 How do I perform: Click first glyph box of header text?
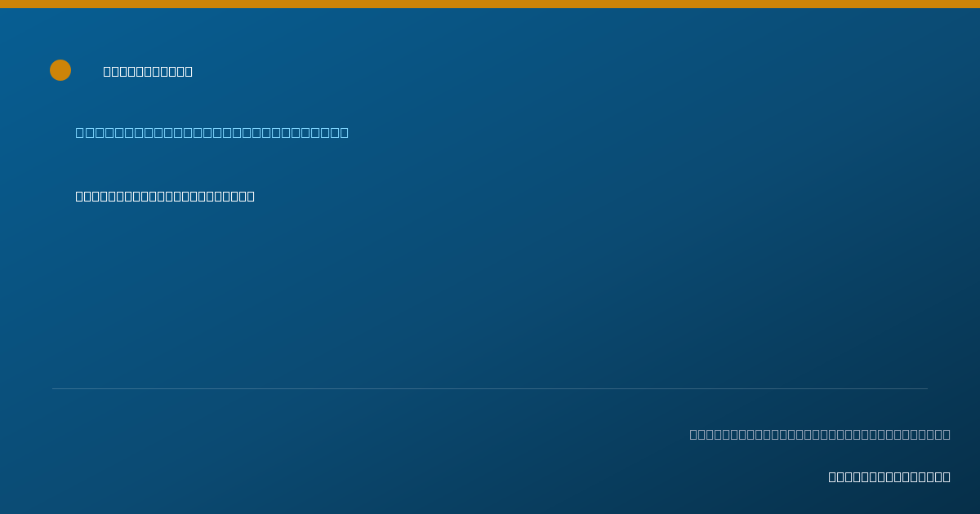(108, 72)
